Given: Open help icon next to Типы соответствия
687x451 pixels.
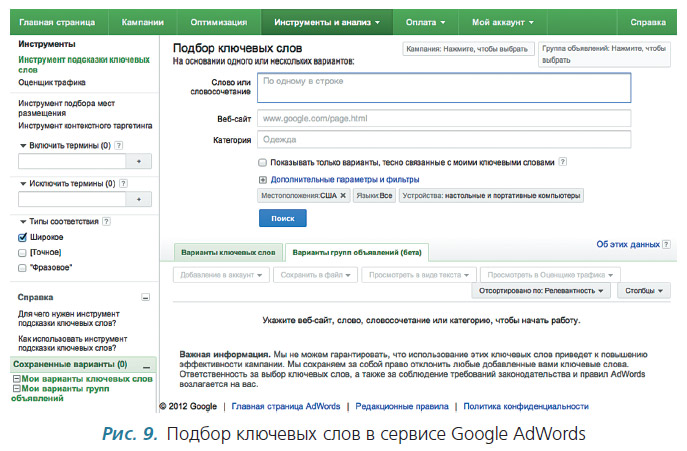Looking at the screenshot, I should 106,222.
